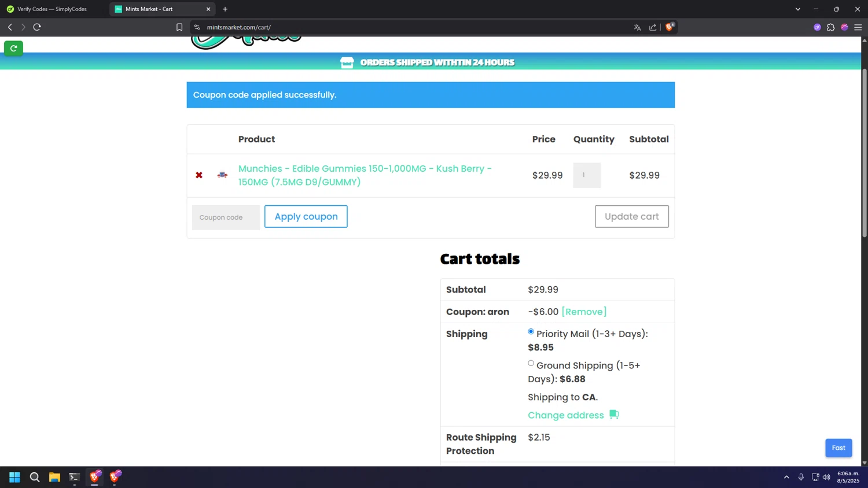
Task: Open the Munchies product thumbnail
Action: [222, 175]
